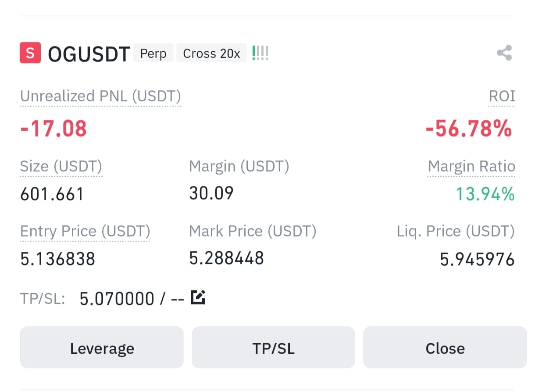This screenshot has width=535, height=392.
Task: Edit TP/SL using the pencil icon
Action: click(198, 297)
